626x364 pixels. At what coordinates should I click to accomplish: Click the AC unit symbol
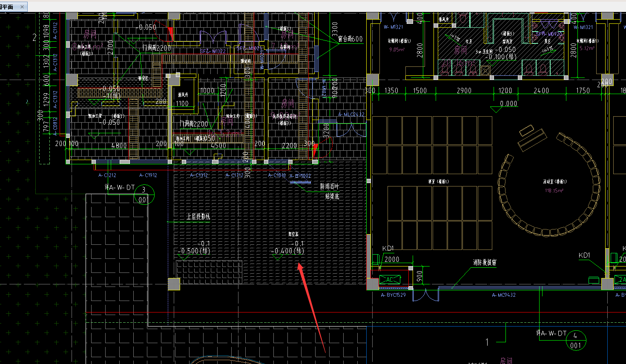390,280
